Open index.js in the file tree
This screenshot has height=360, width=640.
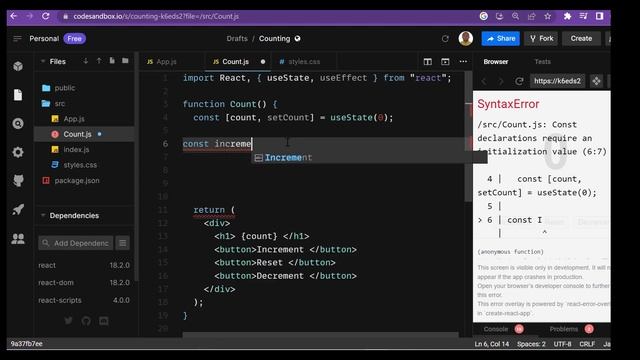76,149
